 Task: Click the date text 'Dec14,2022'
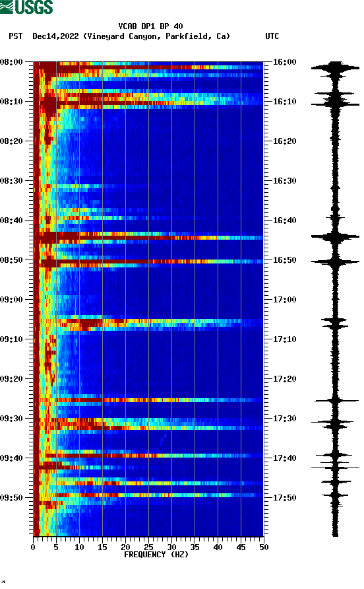pyautogui.click(x=55, y=36)
